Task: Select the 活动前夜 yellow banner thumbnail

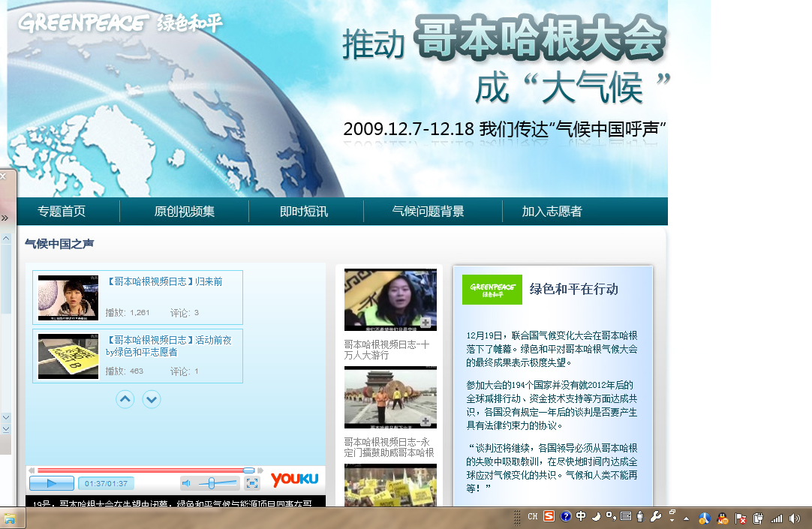Action: pos(68,356)
